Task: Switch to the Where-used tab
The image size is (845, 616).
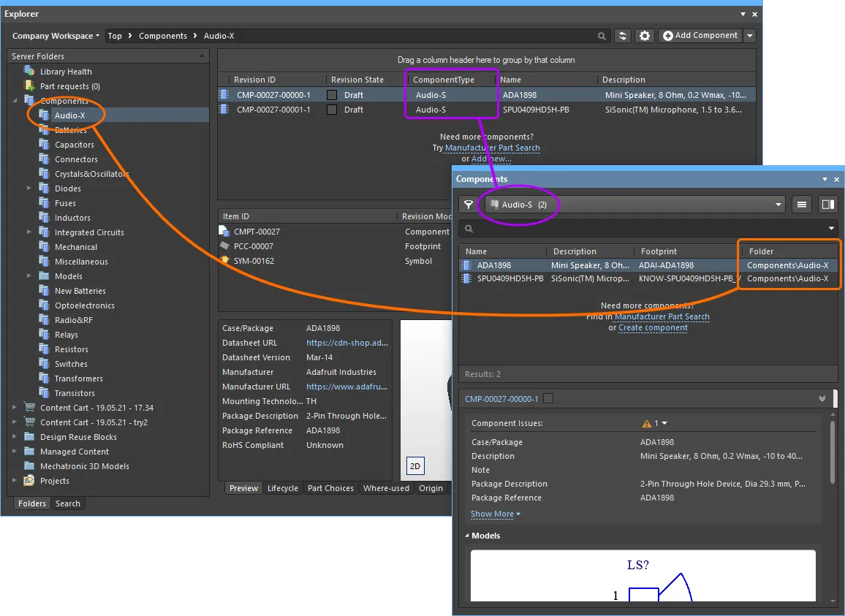Action: (386, 488)
